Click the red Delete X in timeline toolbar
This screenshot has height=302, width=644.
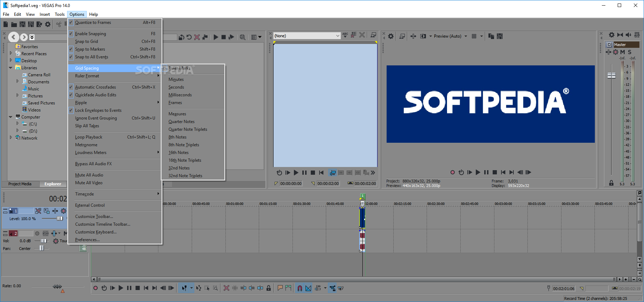point(226,288)
